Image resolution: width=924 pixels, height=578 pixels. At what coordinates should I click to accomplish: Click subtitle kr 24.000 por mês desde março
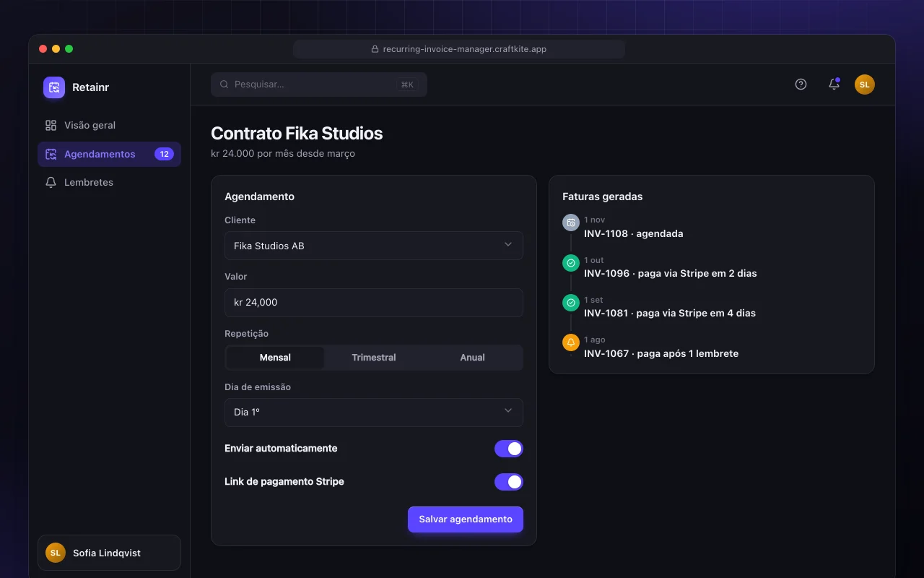283,153
